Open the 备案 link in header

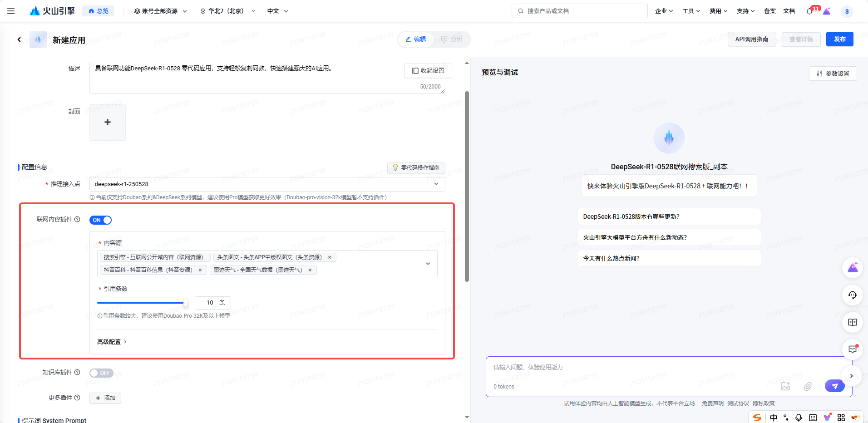tap(770, 11)
